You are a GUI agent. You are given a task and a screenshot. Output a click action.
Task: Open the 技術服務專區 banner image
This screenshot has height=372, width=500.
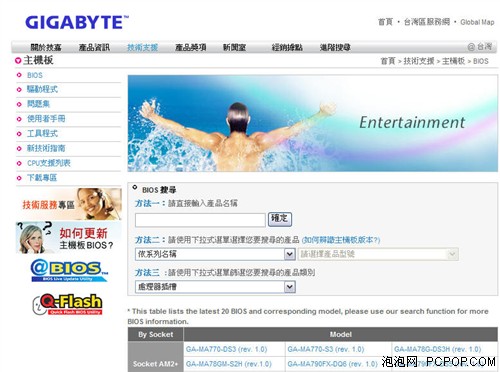coord(69,204)
